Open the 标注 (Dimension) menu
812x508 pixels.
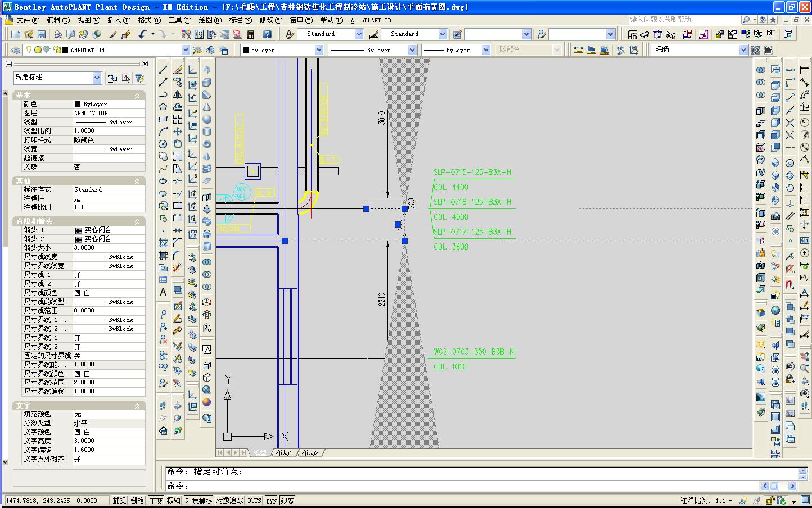pos(240,20)
